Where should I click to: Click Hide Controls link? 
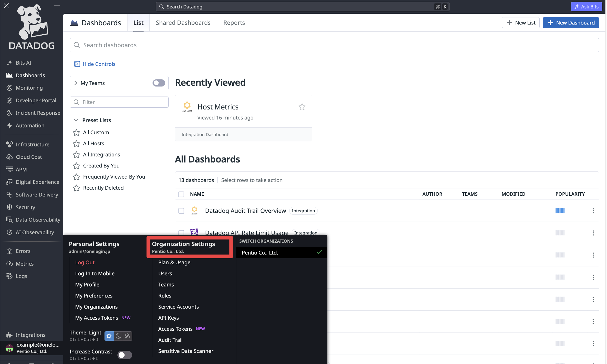tap(95, 64)
